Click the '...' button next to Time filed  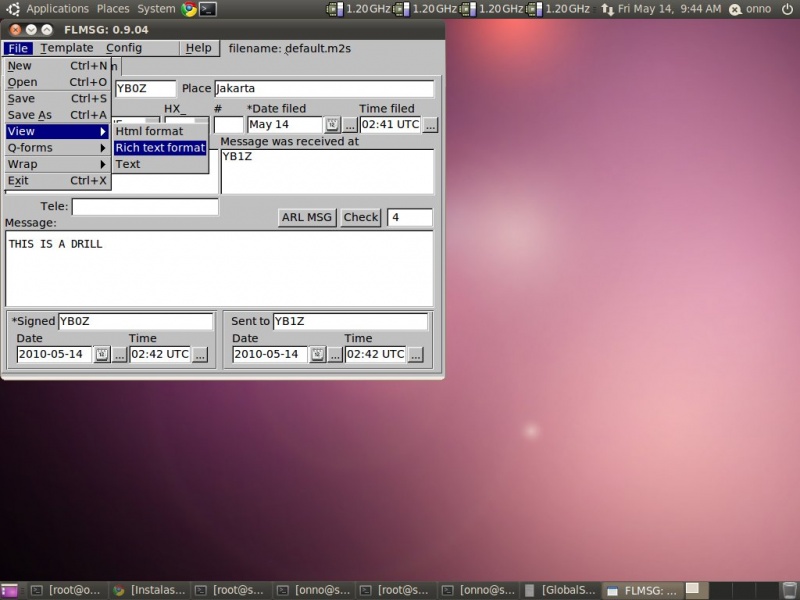pos(431,125)
